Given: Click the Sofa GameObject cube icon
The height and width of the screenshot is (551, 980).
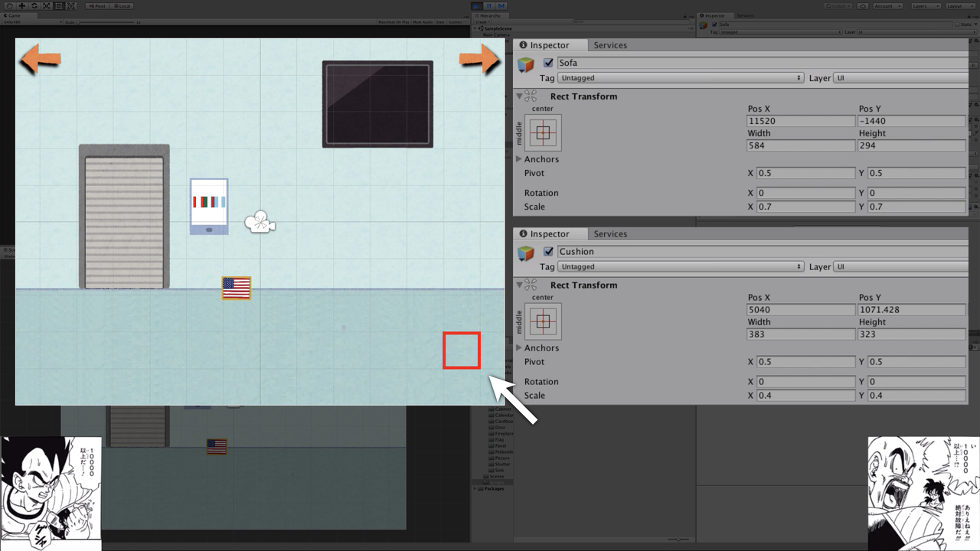Looking at the screenshot, I should [x=526, y=65].
